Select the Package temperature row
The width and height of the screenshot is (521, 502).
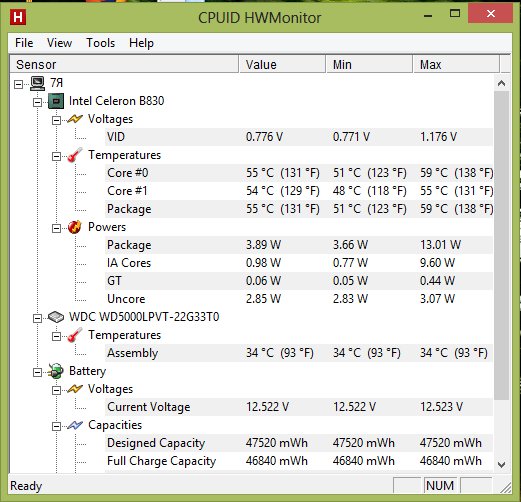(x=299, y=209)
